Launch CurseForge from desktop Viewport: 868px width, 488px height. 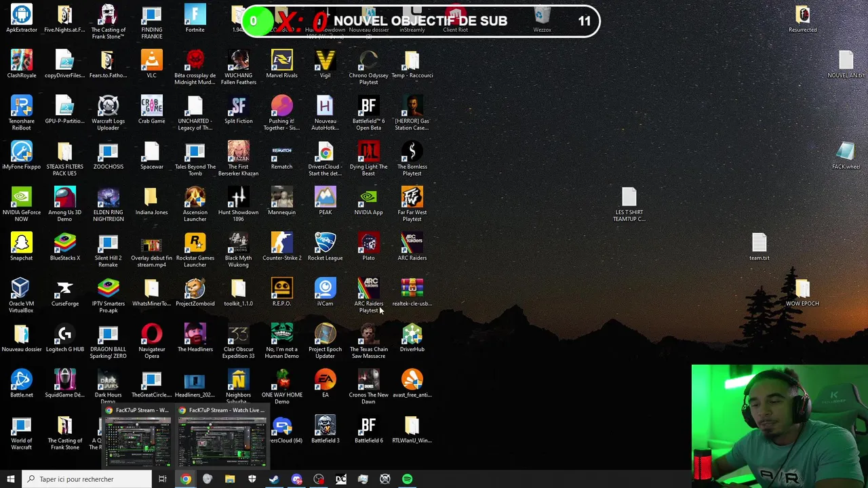[65, 291]
